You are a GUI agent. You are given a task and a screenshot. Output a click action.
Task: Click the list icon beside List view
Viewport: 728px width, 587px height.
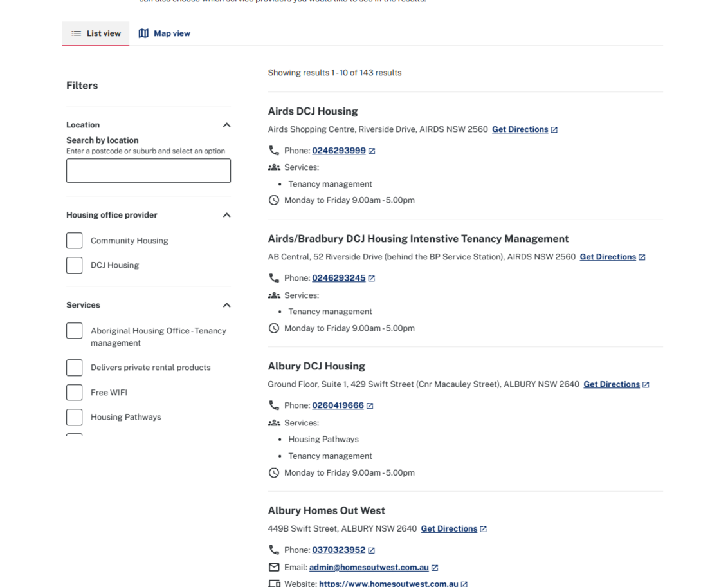click(x=76, y=33)
